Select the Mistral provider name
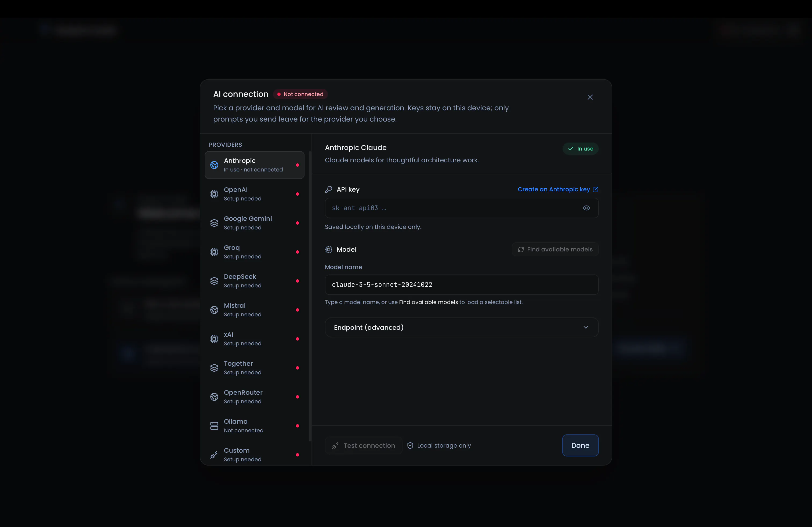The height and width of the screenshot is (527, 812). (234, 306)
